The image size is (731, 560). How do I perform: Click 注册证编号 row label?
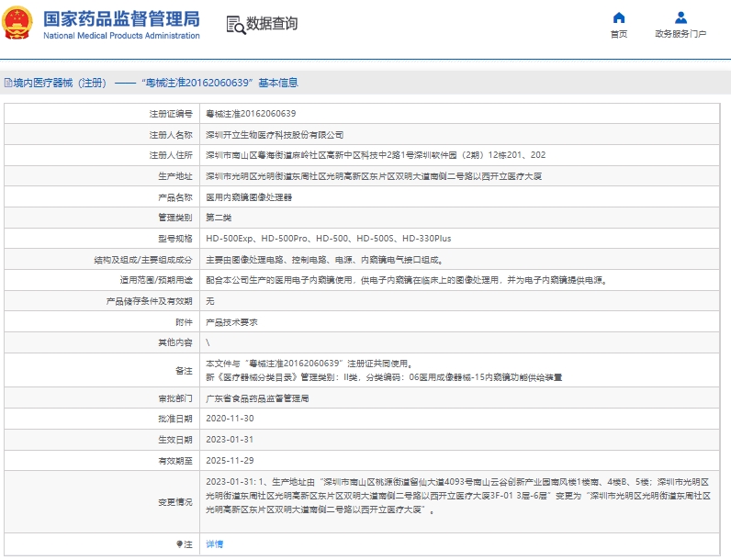click(171, 114)
